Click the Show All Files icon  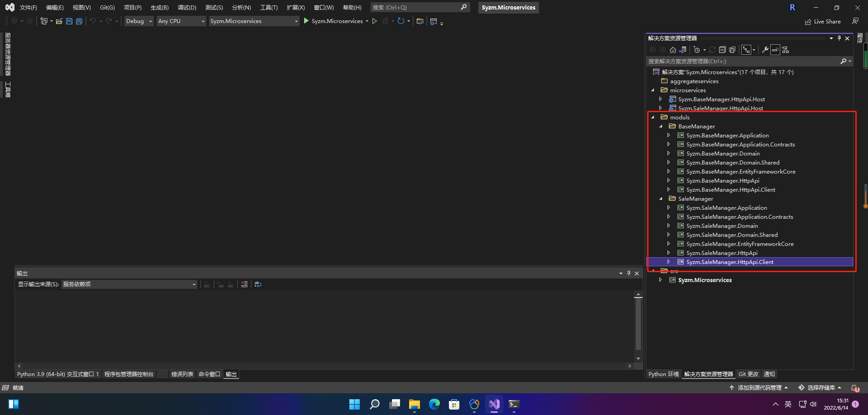(x=732, y=50)
